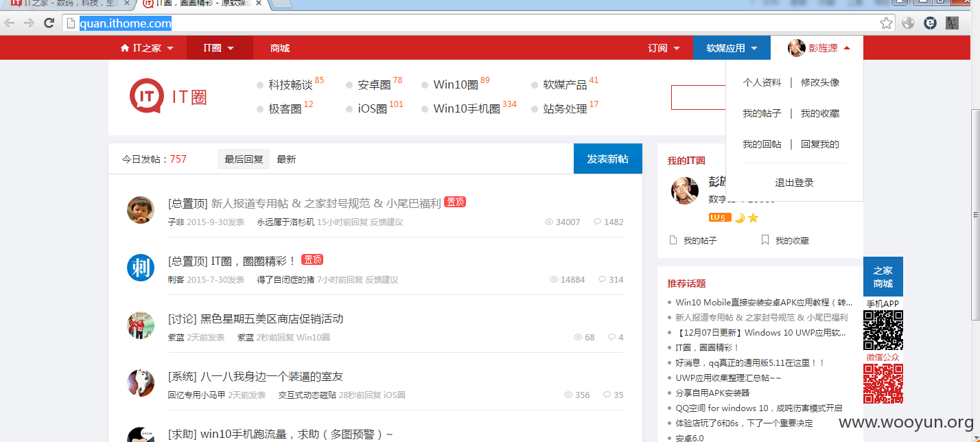Viewport: 980px width, 442px height.
Task: Select 个人资料 in user menu
Action: point(762,82)
